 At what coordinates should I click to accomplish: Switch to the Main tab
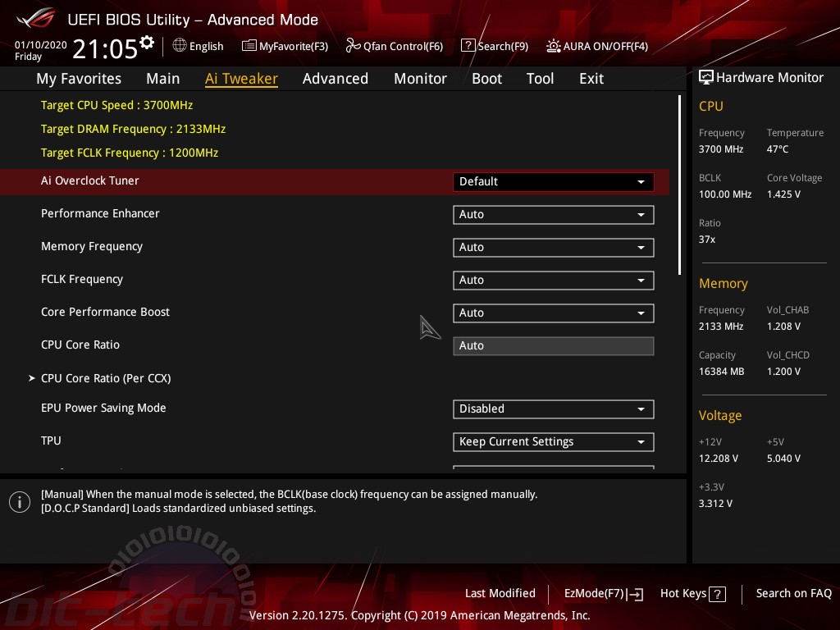[163, 79]
